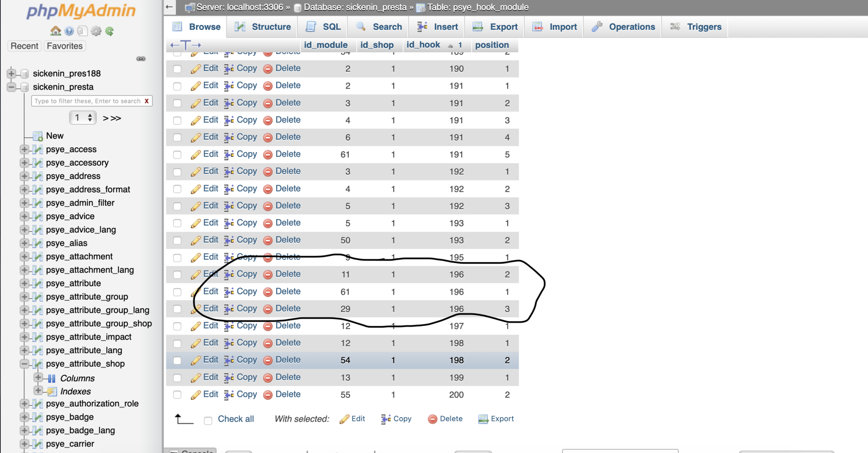This screenshot has width=868, height=453.
Task: Click the Indexes icon under psye_attribute_shop
Action: (x=52, y=392)
